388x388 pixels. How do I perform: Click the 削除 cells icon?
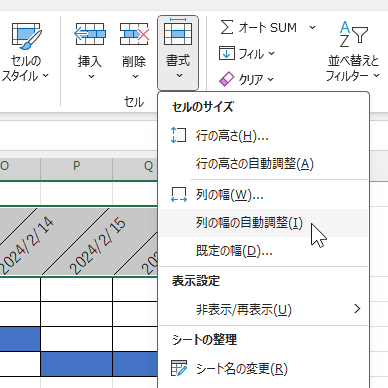click(x=134, y=34)
